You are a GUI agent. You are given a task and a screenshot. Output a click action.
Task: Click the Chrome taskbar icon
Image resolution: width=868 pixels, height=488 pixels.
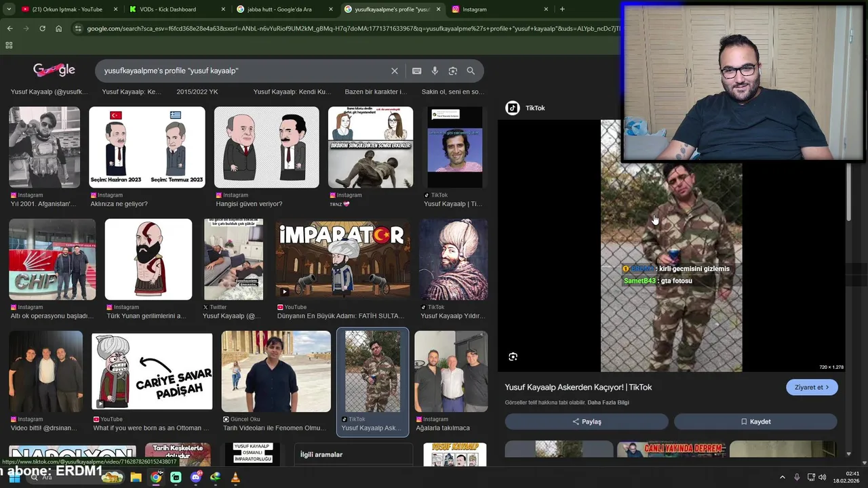(x=156, y=477)
